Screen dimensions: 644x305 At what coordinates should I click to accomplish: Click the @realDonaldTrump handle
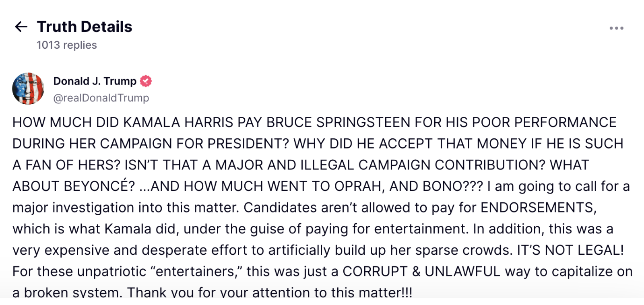pos(101,98)
